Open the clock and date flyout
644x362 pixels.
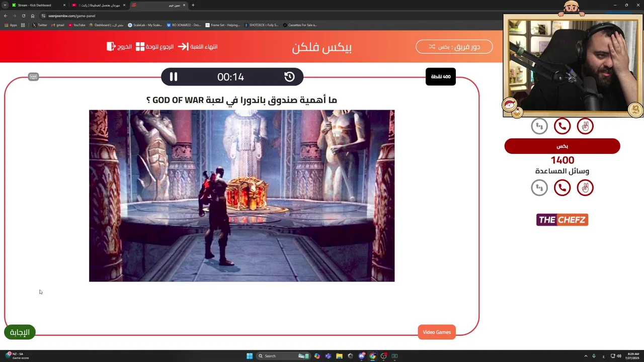(633, 356)
